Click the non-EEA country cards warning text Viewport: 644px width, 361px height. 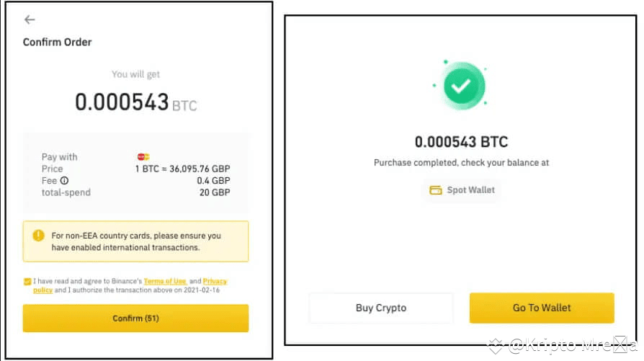tap(136, 241)
